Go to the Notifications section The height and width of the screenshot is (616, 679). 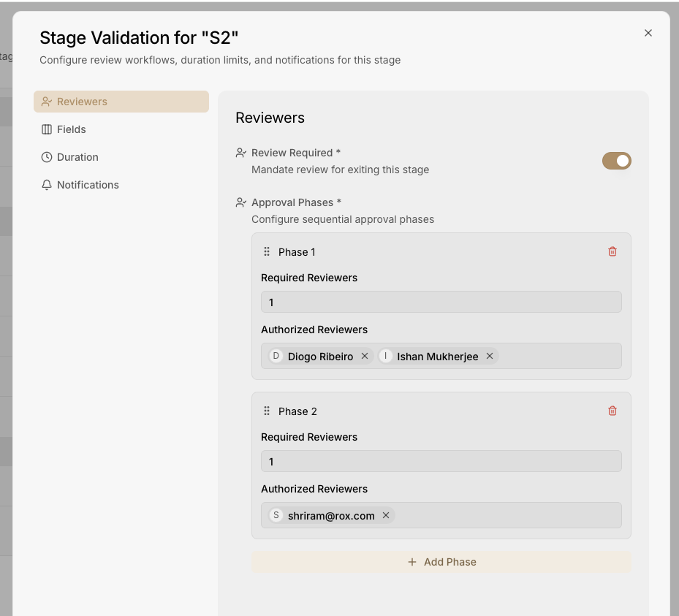click(x=88, y=185)
